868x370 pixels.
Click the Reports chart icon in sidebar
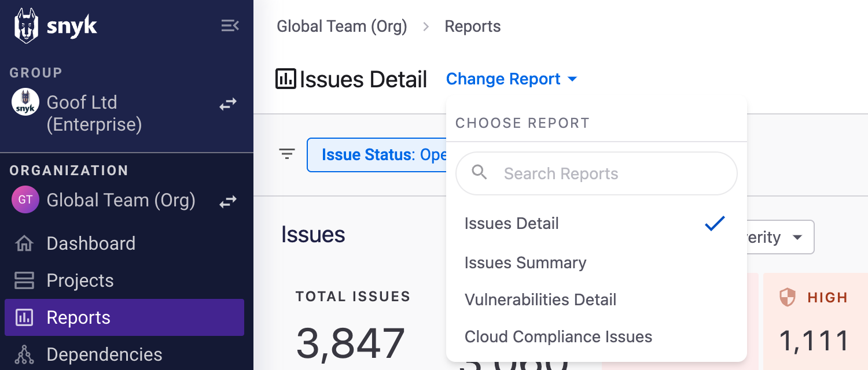[24, 317]
